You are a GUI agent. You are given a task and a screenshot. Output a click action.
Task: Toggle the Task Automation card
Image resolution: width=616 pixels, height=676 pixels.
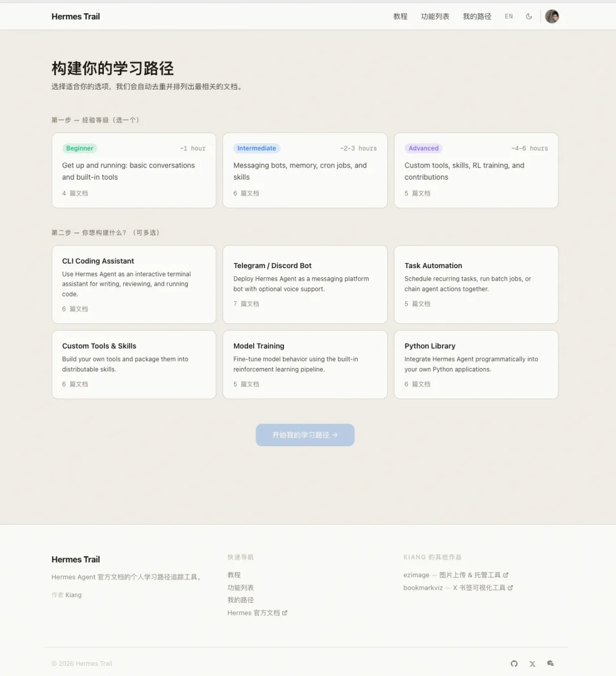[x=476, y=285]
